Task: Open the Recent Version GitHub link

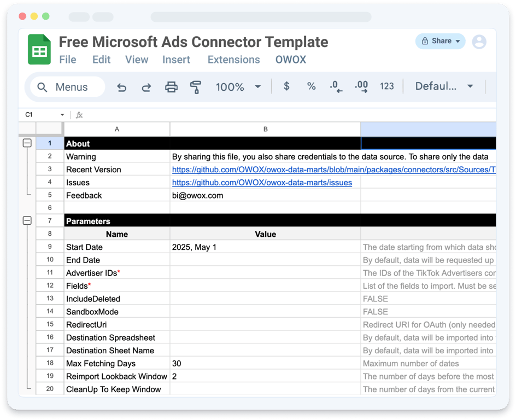Action: coord(334,170)
